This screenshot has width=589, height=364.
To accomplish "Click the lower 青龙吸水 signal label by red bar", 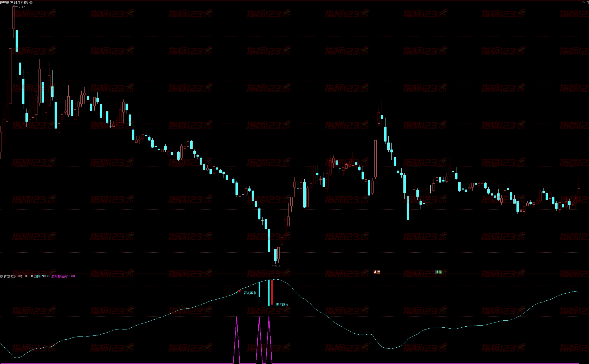I will (282, 305).
